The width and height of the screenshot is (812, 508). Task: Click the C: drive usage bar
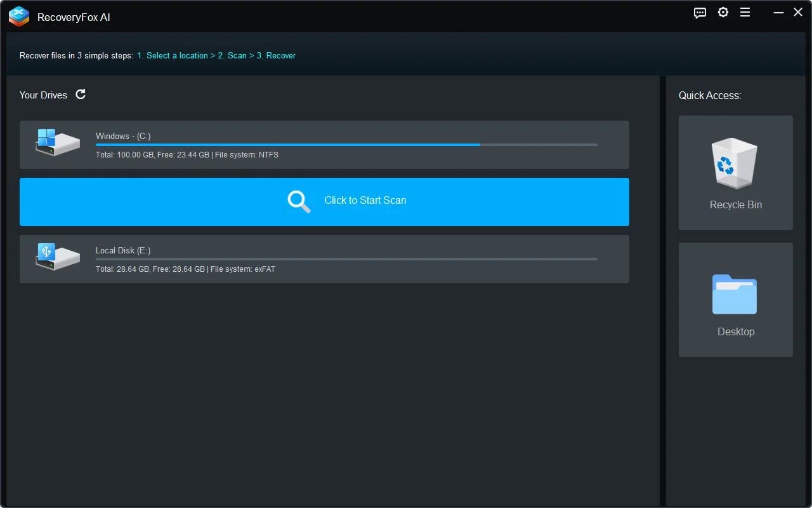click(x=346, y=145)
